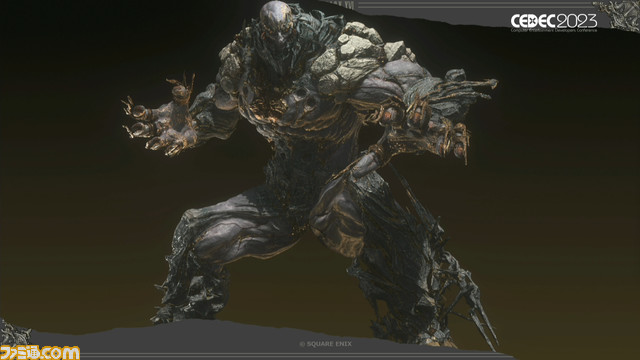
Task: Click the "© SQUARE ENIX" copyright text
Action: [x=325, y=344]
